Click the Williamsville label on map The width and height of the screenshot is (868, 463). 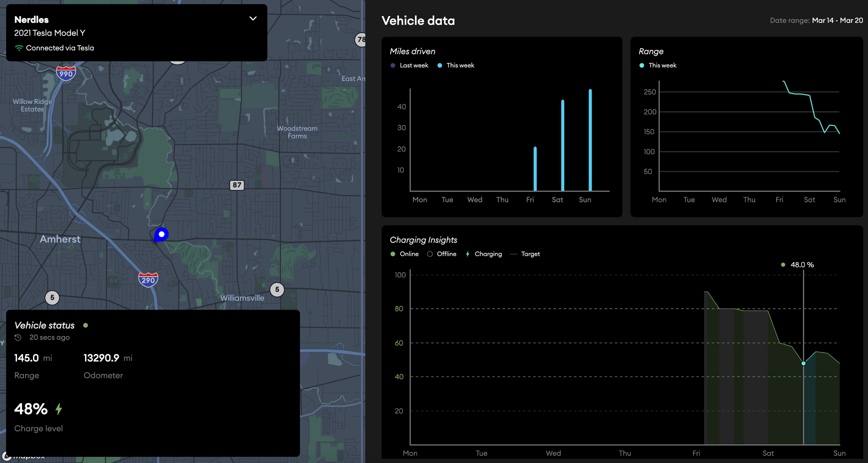[242, 298]
